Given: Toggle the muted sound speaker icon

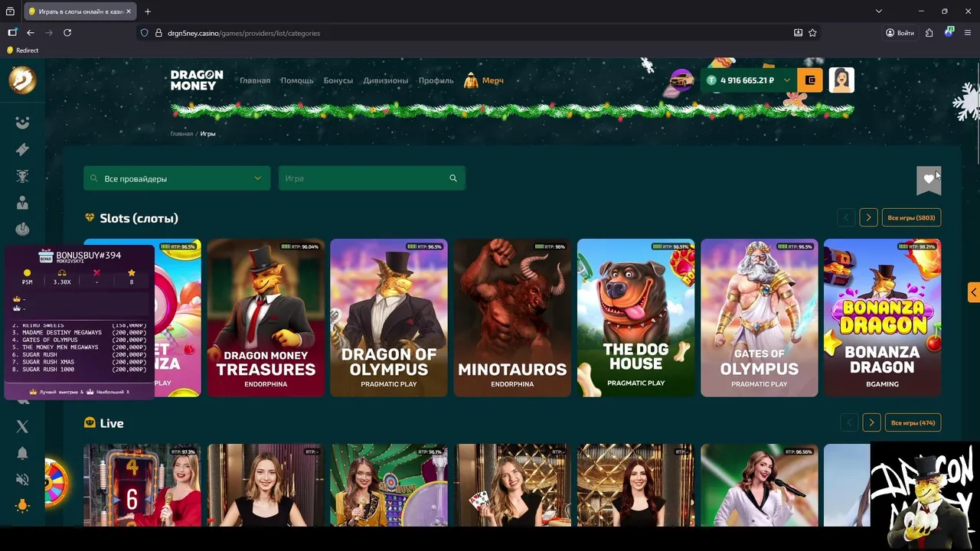Looking at the screenshot, I should click(22, 480).
